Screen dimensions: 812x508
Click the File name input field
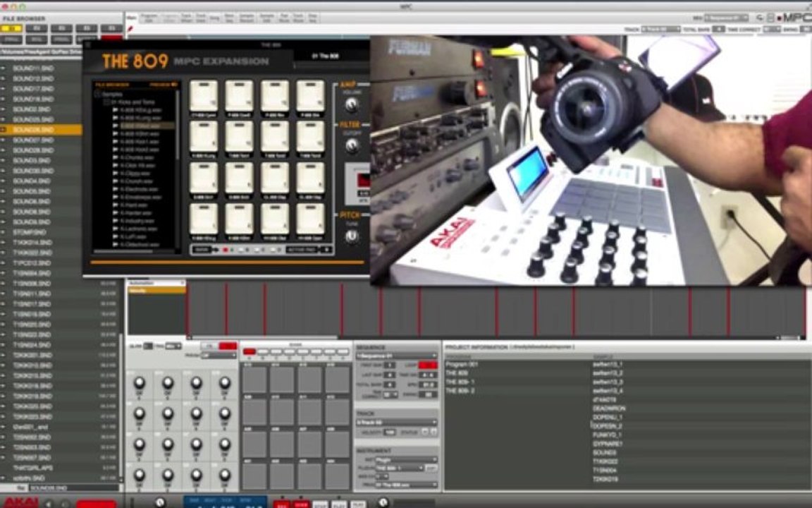73,488
